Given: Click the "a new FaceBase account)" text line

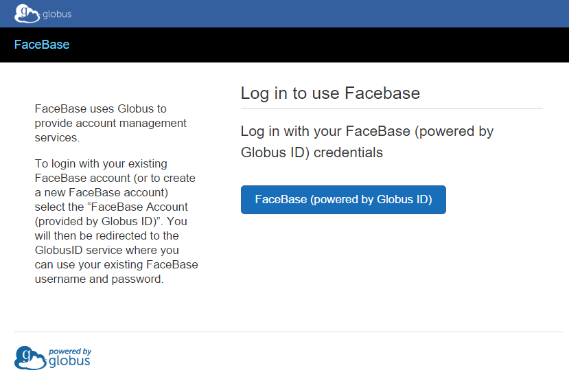Looking at the screenshot, I should click(x=102, y=192).
